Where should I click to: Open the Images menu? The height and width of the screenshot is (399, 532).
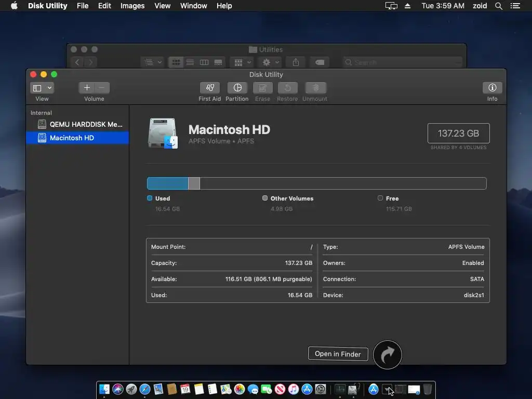click(132, 6)
